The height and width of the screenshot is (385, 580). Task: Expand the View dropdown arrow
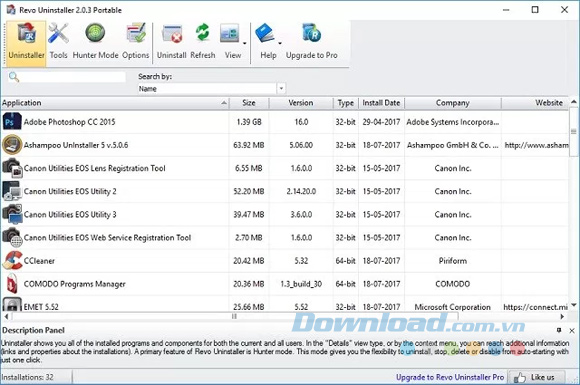click(245, 44)
